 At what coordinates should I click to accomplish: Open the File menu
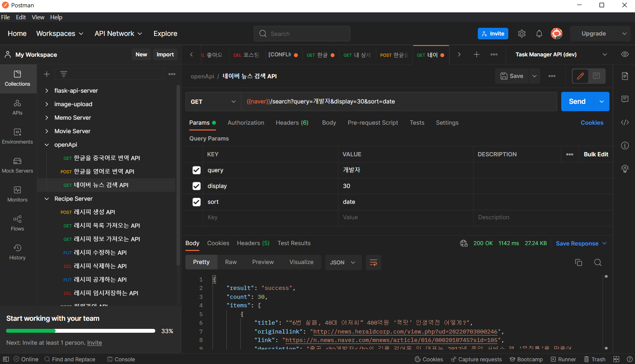(x=5, y=17)
